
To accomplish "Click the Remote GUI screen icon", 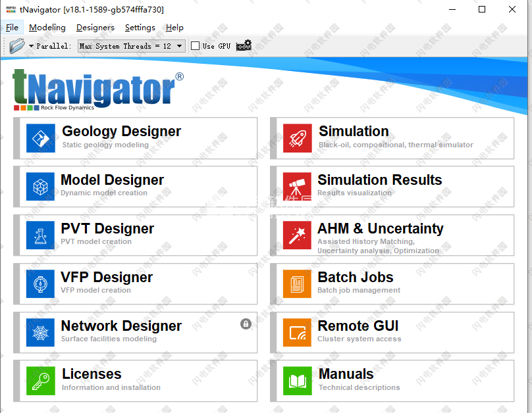I will point(297,332).
